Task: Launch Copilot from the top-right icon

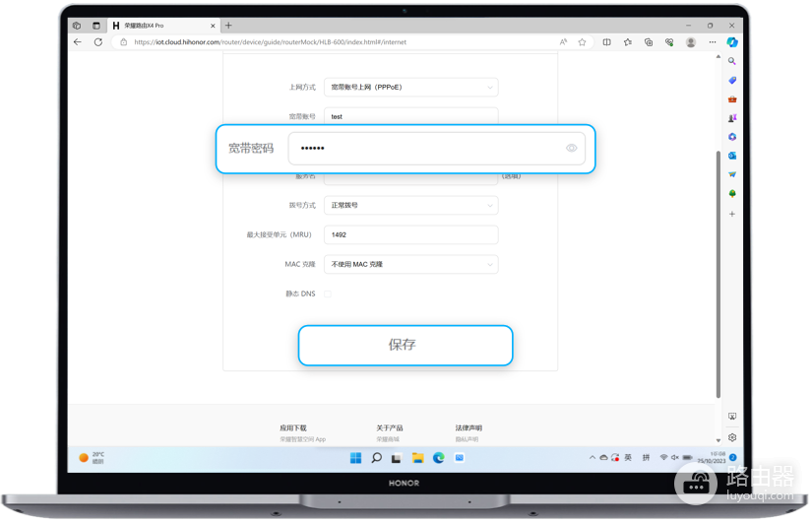Action: (731, 42)
